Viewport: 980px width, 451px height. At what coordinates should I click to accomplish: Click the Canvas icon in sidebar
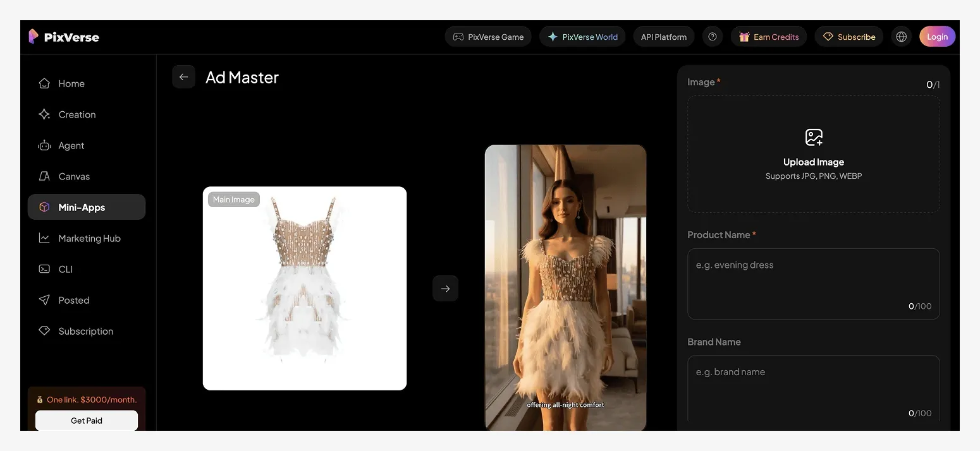[x=44, y=176]
